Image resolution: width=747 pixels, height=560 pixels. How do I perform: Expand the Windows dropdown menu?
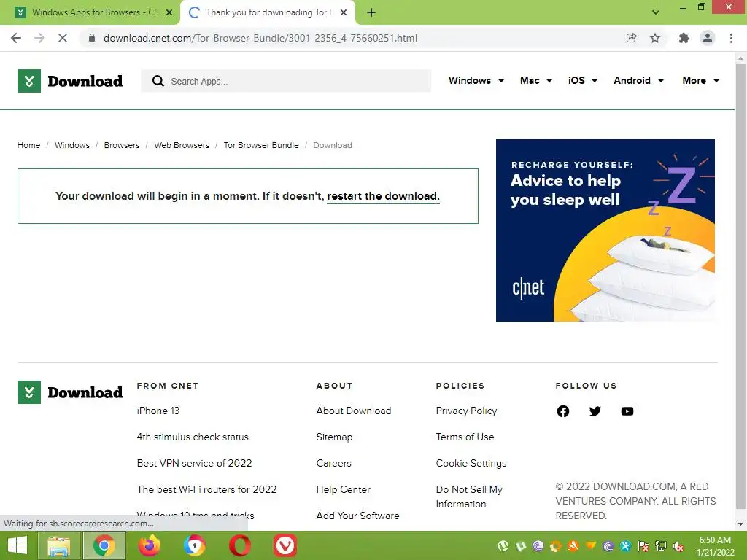[476, 80]
